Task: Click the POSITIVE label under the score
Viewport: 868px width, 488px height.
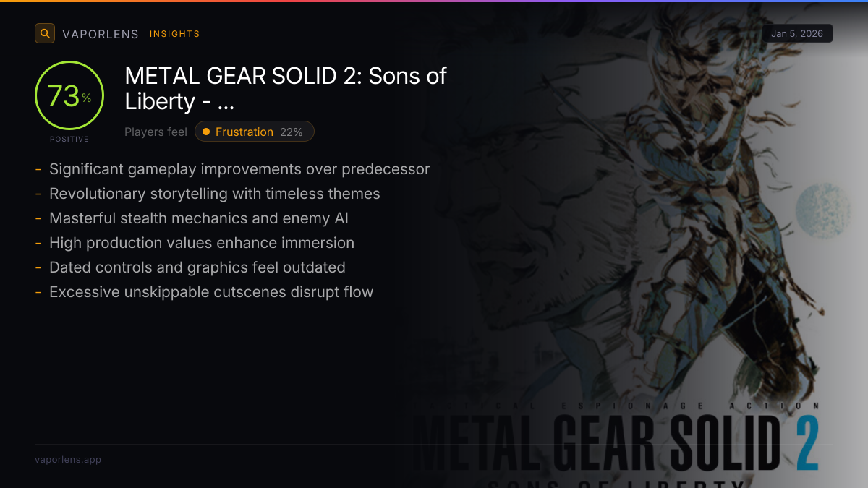Action: click(69, 139)
